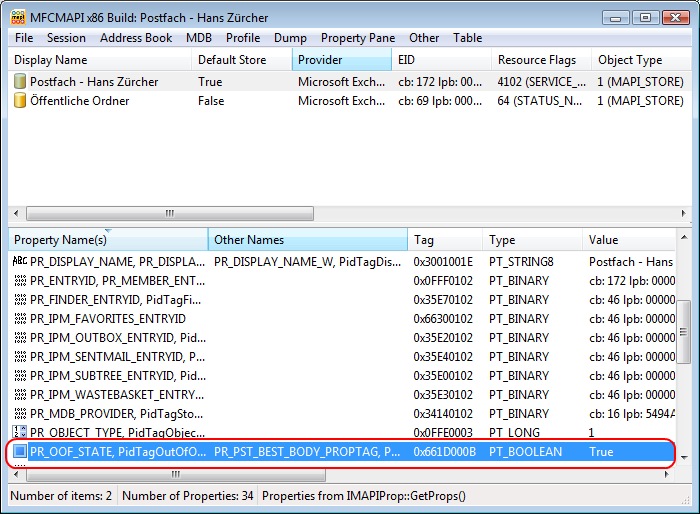Click the binary icon next to PR_MDB_PROVIDER
Image resolution: width=700 pixels, height=514 pixels.
[x=20, y=414]
